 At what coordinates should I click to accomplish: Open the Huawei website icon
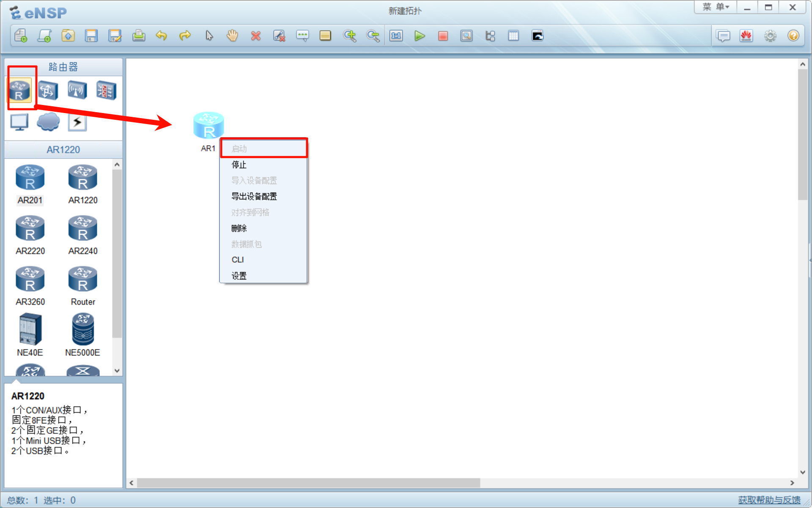click(746, 36)
